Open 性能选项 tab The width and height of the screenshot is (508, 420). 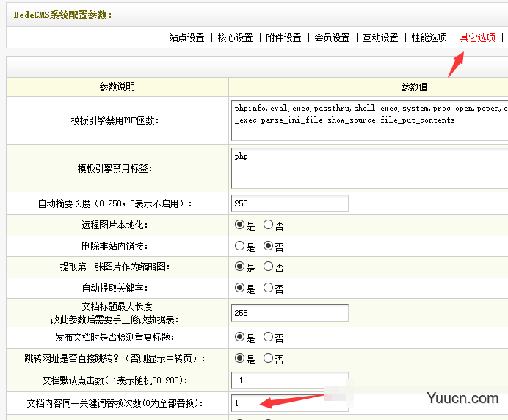tap(429, 37)
